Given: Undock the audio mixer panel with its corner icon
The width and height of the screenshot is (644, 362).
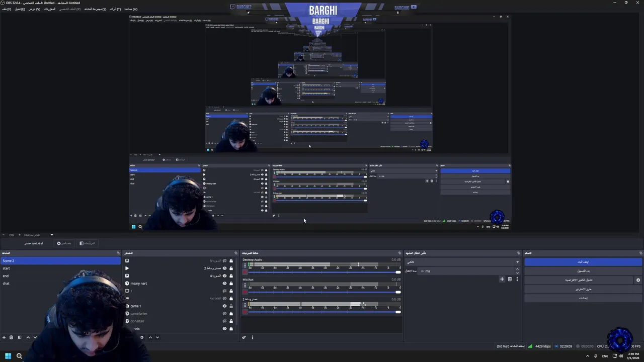Looking at the screenshot, I should click(x=400, y=253).
